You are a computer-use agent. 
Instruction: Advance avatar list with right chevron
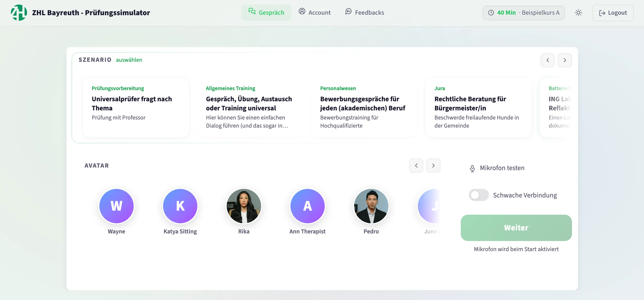[x=433, y=166]
